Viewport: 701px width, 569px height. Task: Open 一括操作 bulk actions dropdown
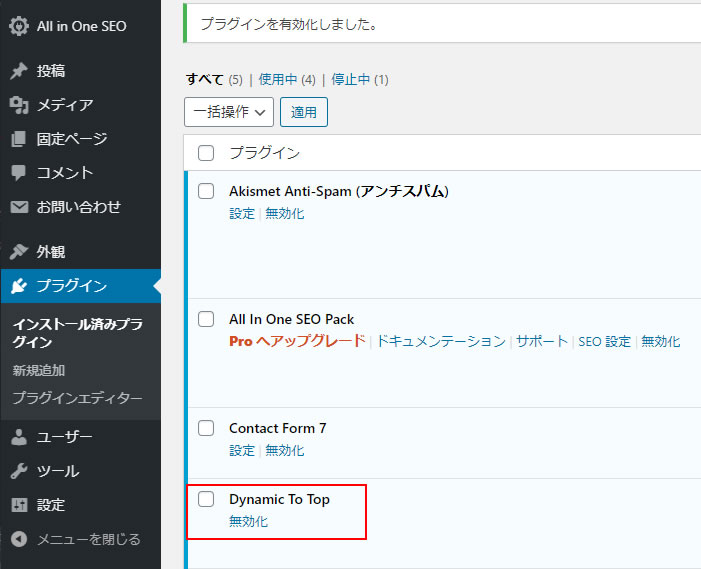pyautogui.click(x=229, y=112)
